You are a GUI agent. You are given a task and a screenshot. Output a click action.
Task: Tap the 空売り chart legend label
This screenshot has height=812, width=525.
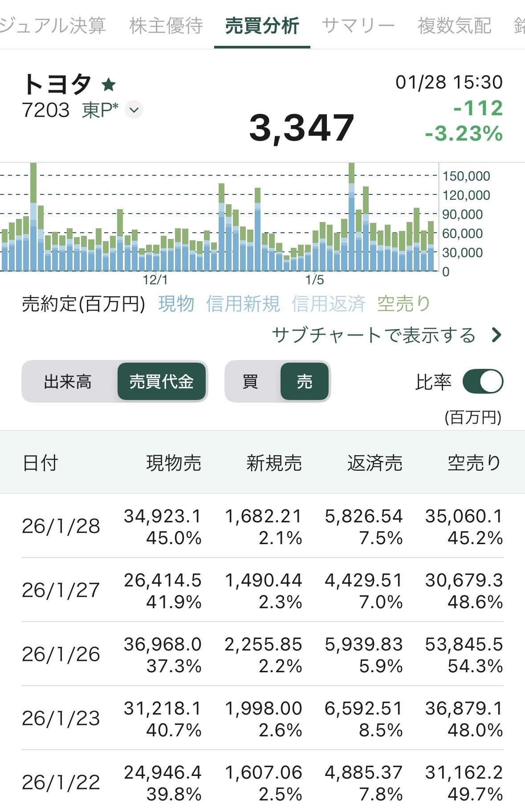pos(404,304)
